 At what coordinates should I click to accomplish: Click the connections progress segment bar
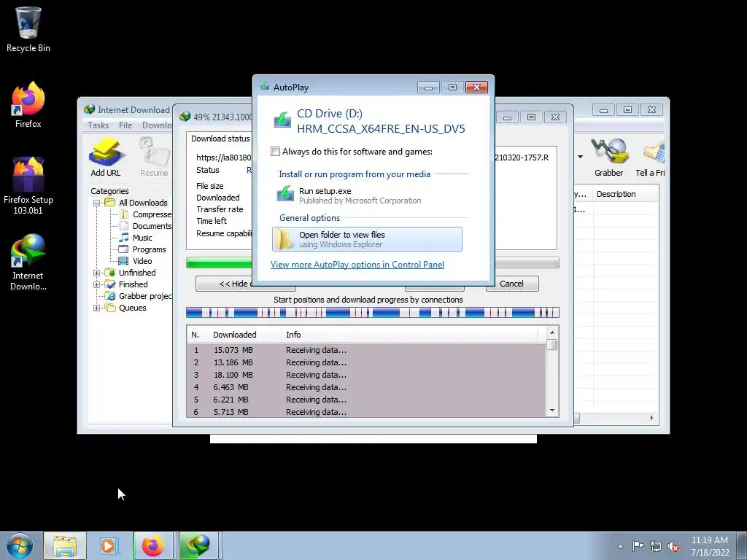pyautogui.click(x=372, y=313)
